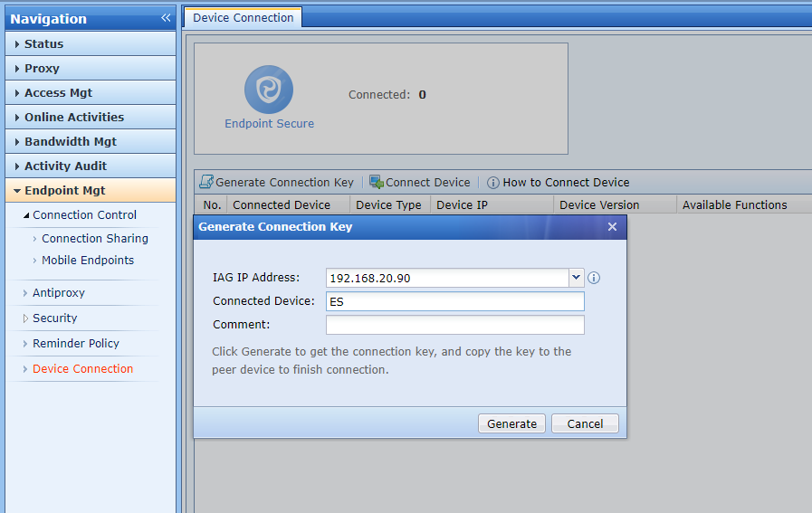
Task: Open Connection Sharing in navigation tree
Action: [x=95, y=238]
